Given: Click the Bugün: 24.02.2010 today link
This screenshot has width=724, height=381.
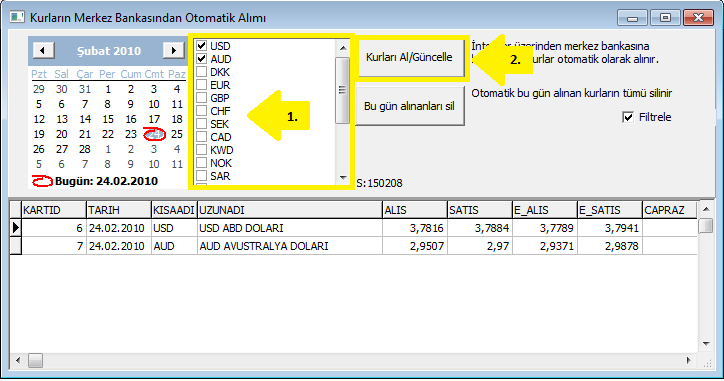Looking at the screenshot, I should (107, 181).
